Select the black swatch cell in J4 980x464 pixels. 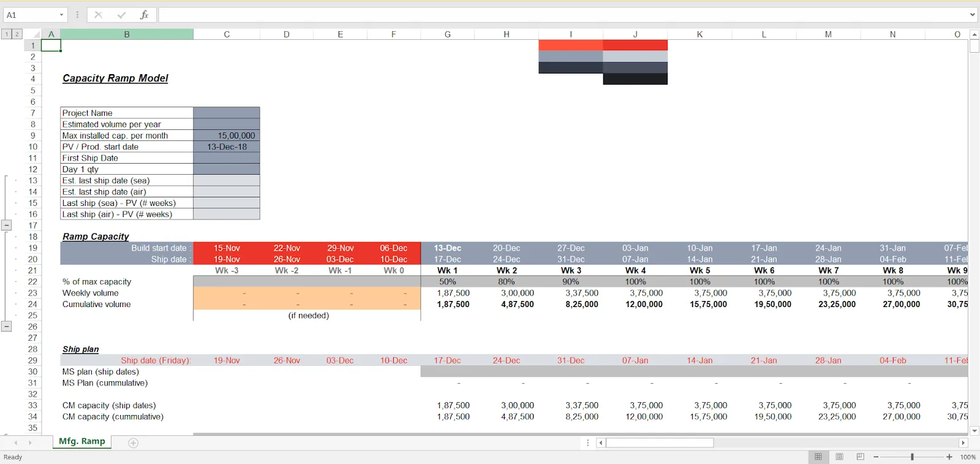click(635, 79)
